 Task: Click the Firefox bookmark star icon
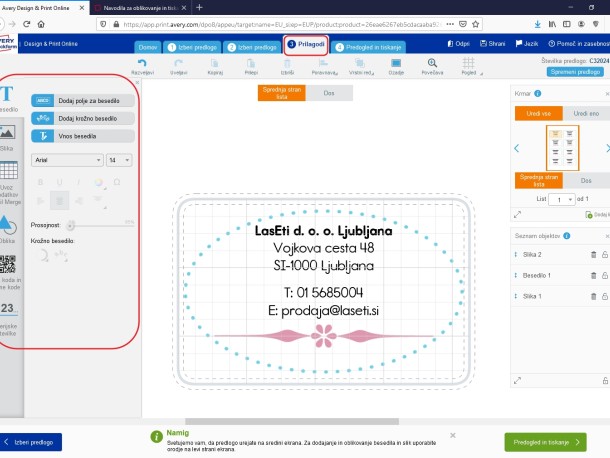click(x=475, y=24)
